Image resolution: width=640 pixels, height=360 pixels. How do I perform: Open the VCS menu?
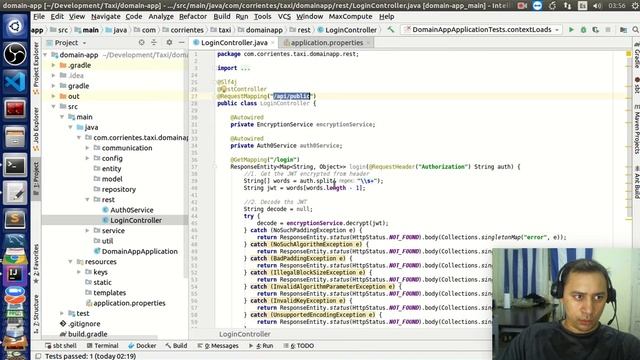pyautogui.click(x=284, y=17)
